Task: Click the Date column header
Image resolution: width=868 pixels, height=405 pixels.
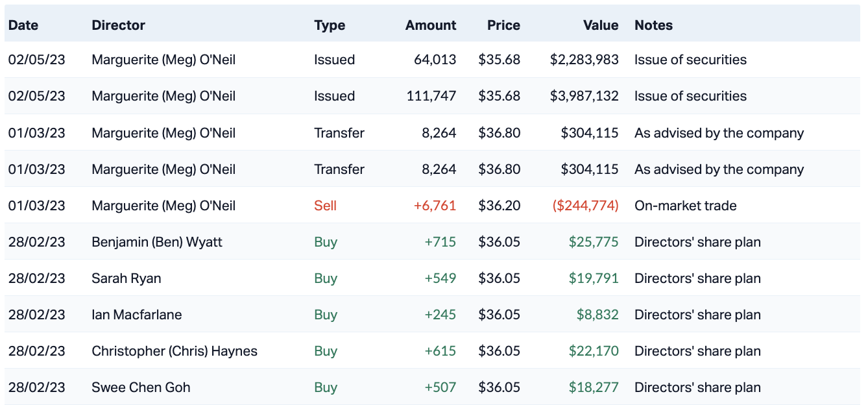Action: (x=23, y=25)
